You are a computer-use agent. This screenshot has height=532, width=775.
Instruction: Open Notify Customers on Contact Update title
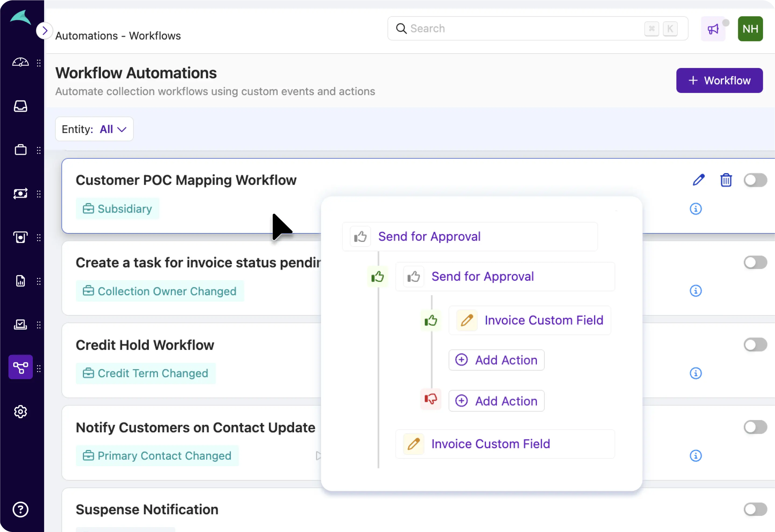coord(195,428)
